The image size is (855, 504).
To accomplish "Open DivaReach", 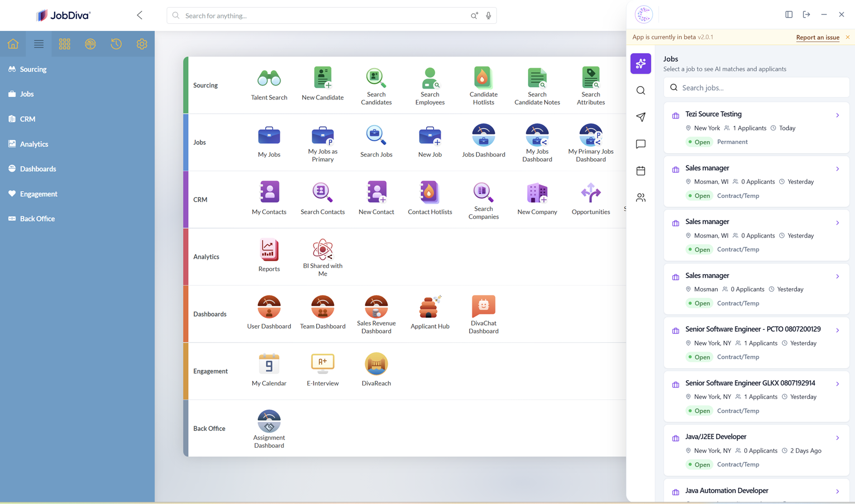I will 376,364.
